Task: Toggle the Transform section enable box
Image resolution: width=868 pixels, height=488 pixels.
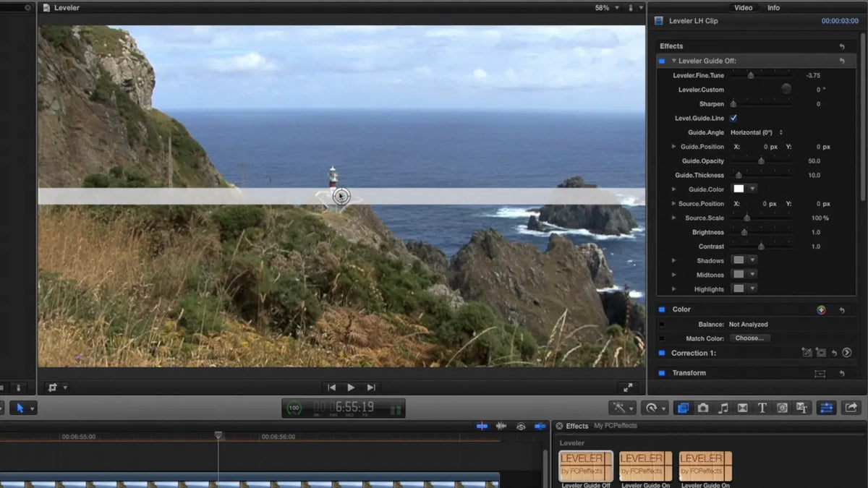Action: (662, 373)
